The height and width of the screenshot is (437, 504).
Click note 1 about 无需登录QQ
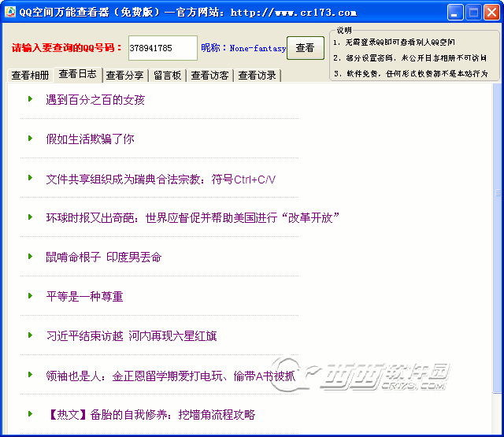coord(394,42)
